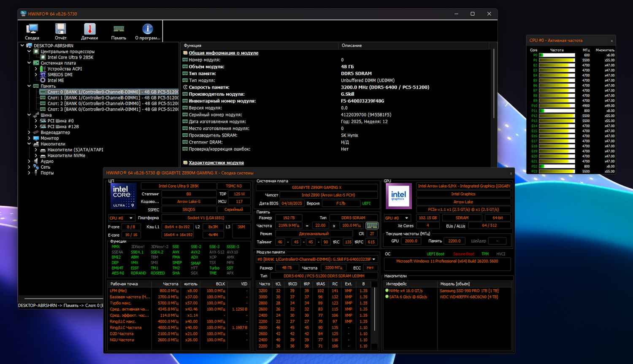Collapse the Память tree node
Image resolution: width=633 pixels, height=364 pixels.
29,86
